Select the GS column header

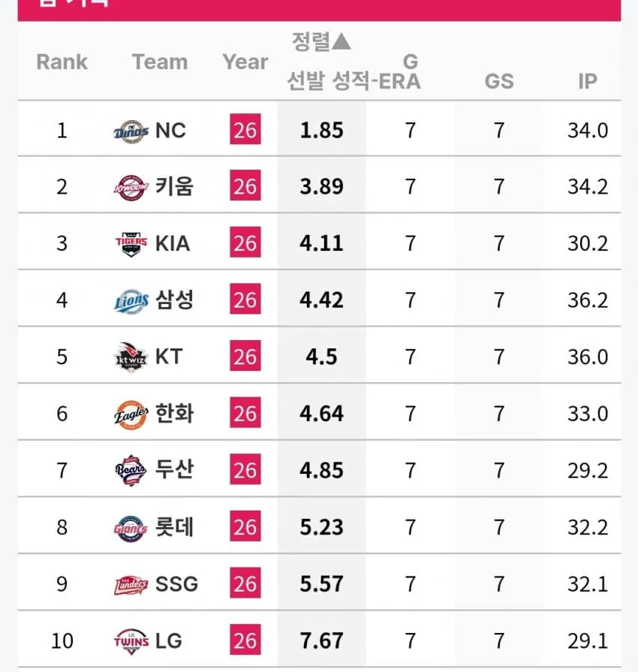tap(499, 81)
